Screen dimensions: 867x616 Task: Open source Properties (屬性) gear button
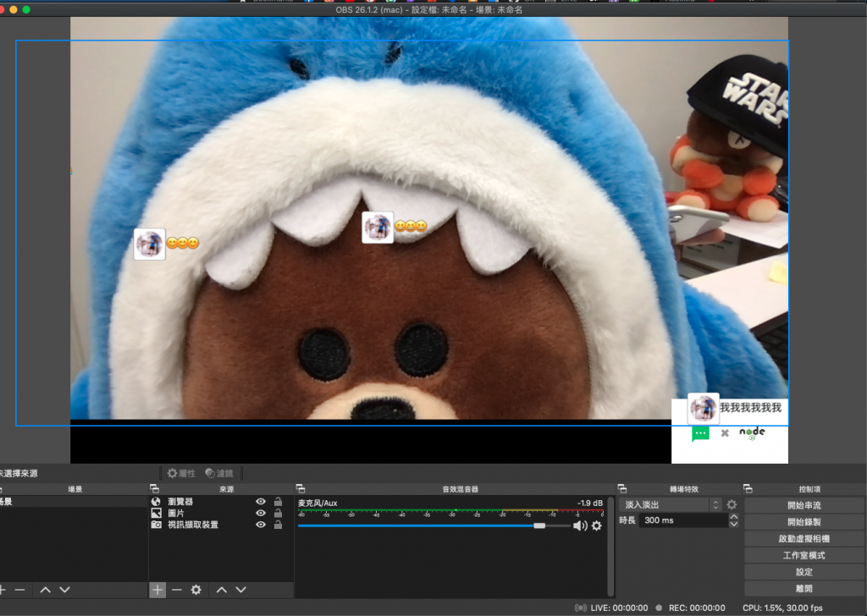tap(181, 474)
